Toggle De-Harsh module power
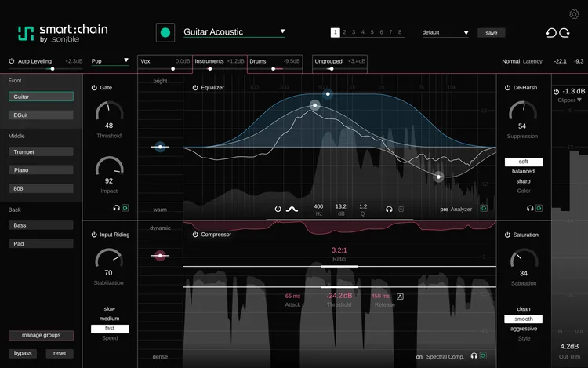The width and height of the screenshot is (588, 368). [x=507, y=87]
